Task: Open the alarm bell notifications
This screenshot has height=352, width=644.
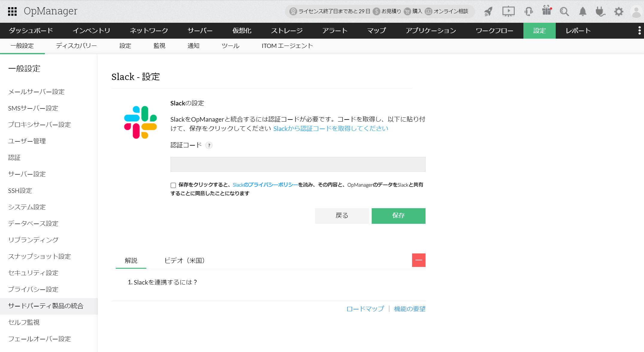Action: click(582, 12)
